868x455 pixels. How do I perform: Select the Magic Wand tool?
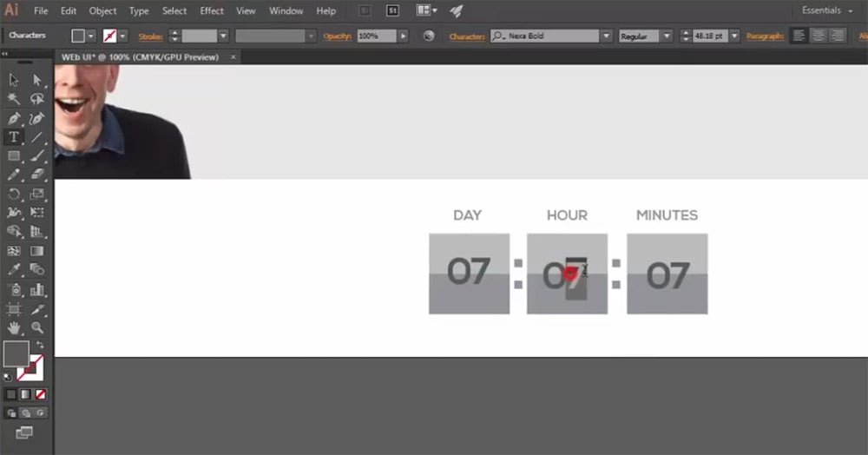[14, 99]
